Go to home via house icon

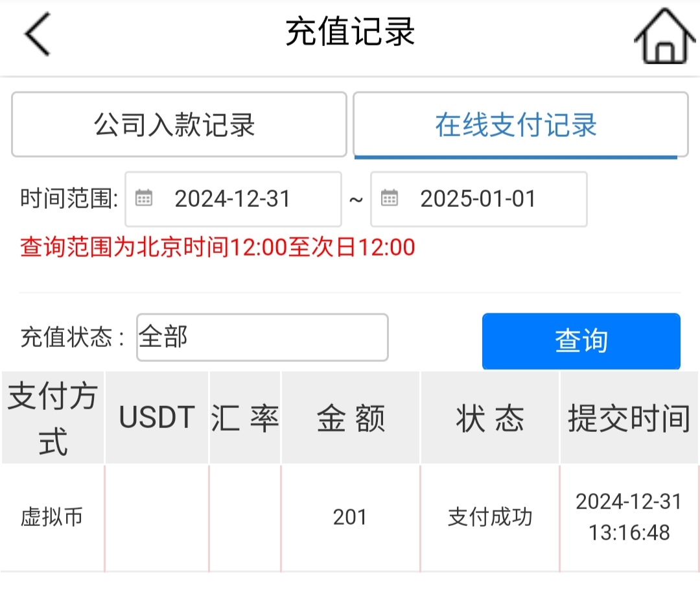661,36
